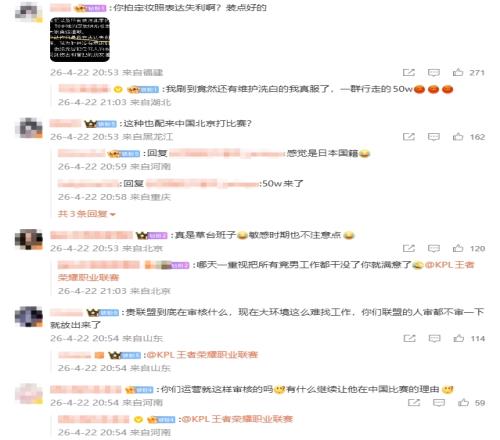This screenshot has height=440, width=500.
Task: Open @KPL王者 mention in the 北京 reply
Action: [449, 265]
